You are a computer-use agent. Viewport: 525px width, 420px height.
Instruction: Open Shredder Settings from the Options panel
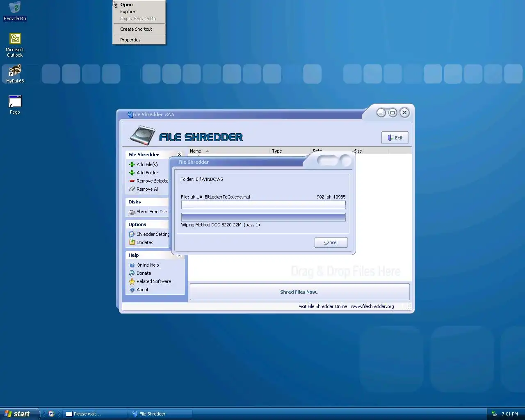coord(149,234)
